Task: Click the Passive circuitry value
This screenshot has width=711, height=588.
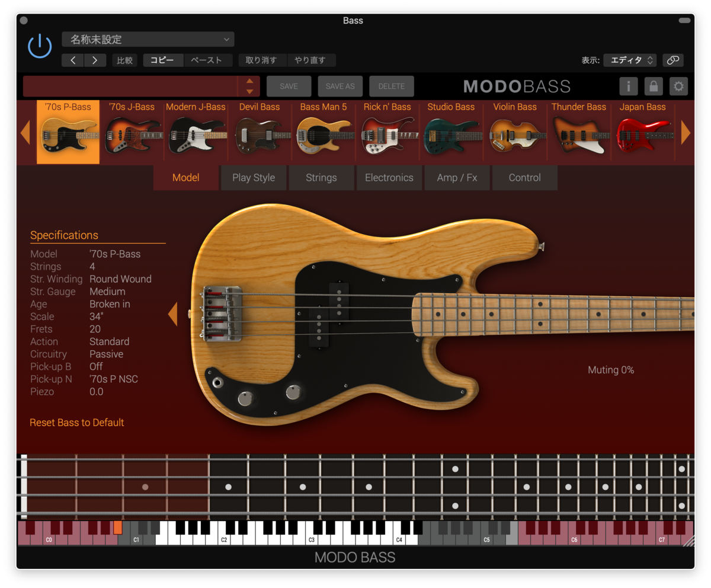Action: pyautogui.click(x=106, y=354)
